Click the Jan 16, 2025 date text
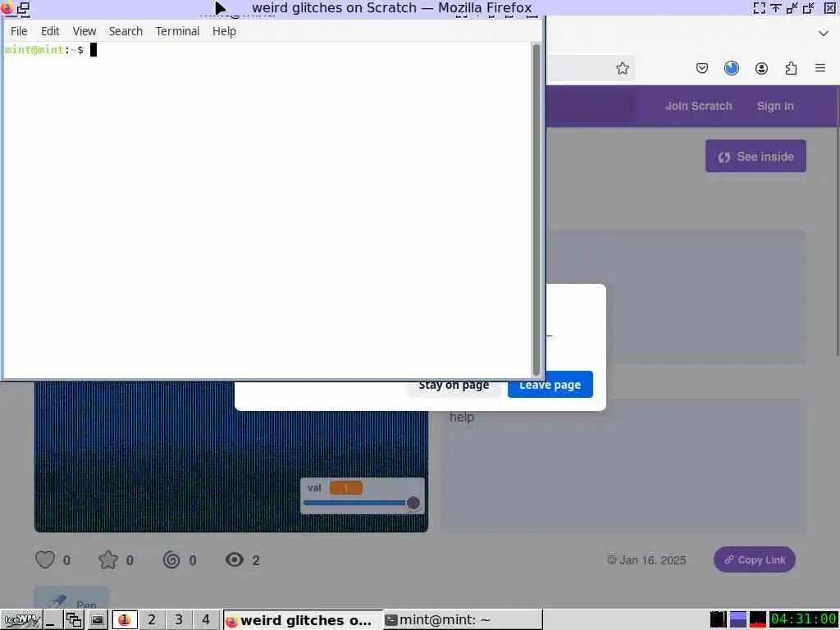 [652, 559]
